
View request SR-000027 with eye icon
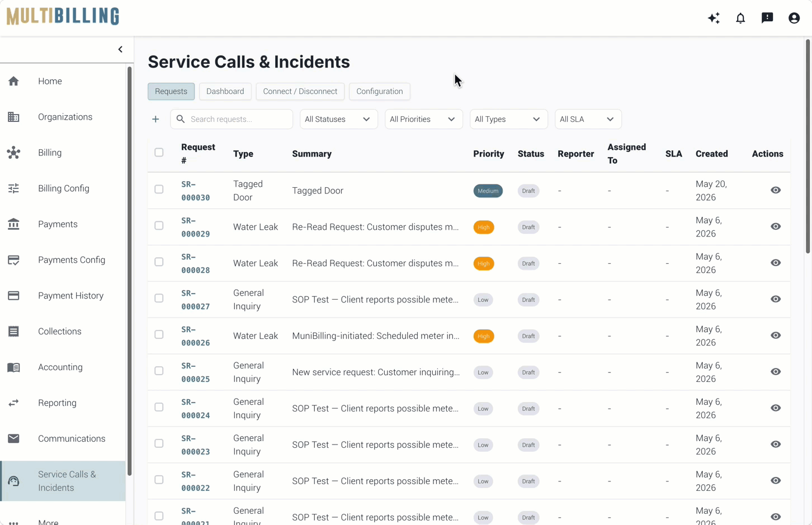coord(776,299)
